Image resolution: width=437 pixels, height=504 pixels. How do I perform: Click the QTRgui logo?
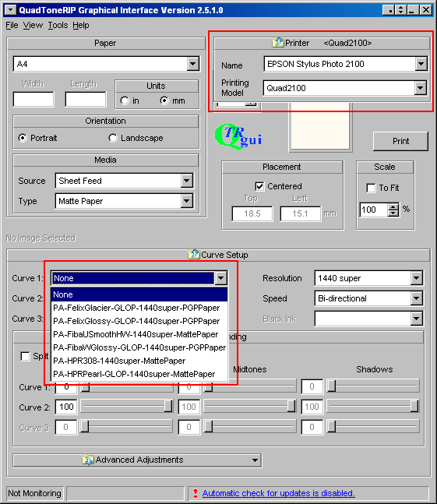[238, 136]
